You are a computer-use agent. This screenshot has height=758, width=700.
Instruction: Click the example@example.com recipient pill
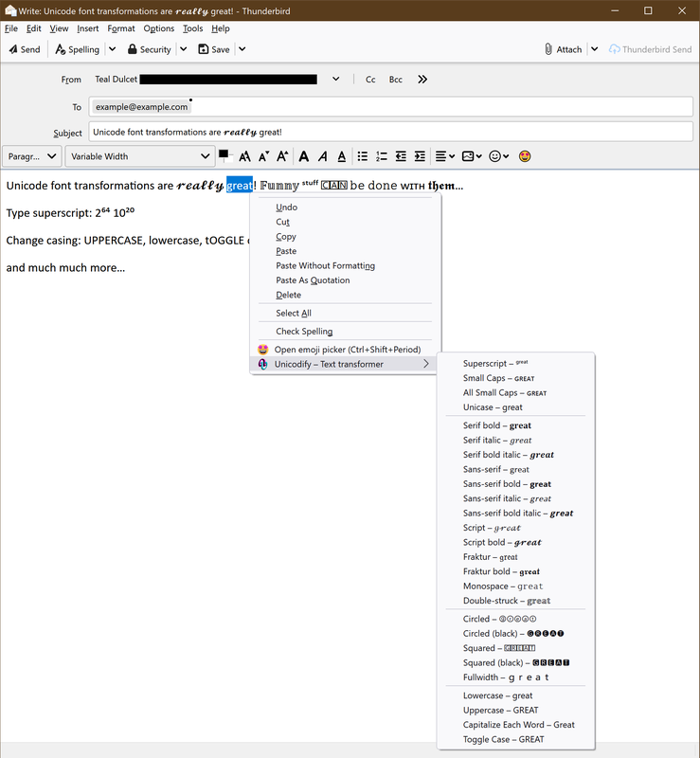[x=142, y=107]
